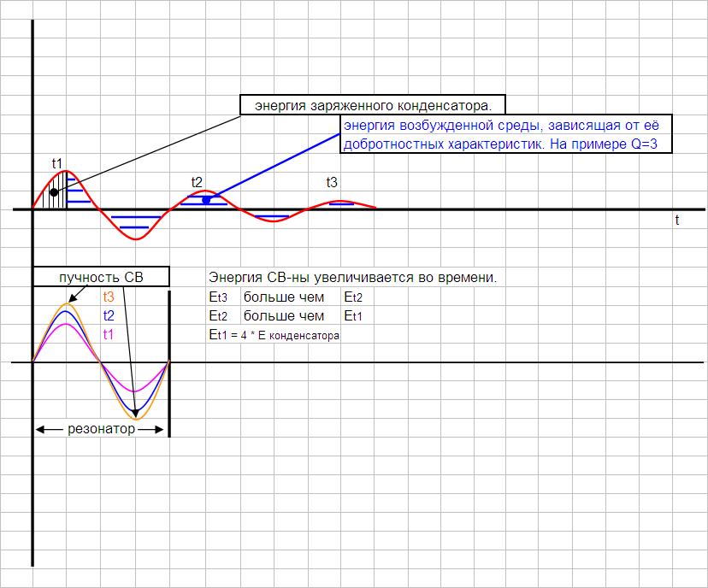Screen dimensions: 708x588
Task: Click the t2 label above the second peak
Action: (197, 182)
